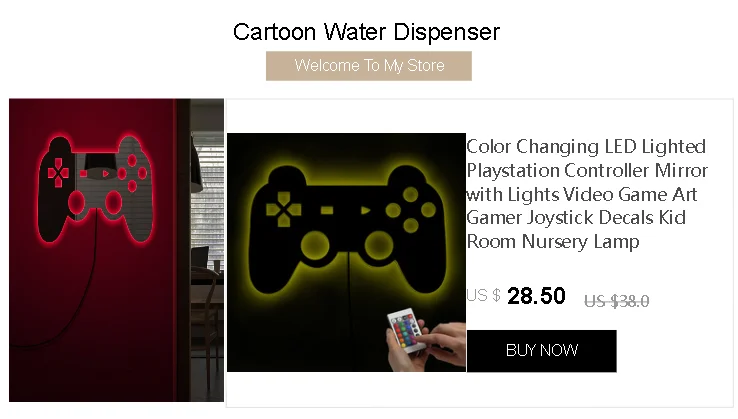This screenshot has height=419, width=738.
Task: Click the crossed-out US $38.0 original price
Action: coord(617,301)
